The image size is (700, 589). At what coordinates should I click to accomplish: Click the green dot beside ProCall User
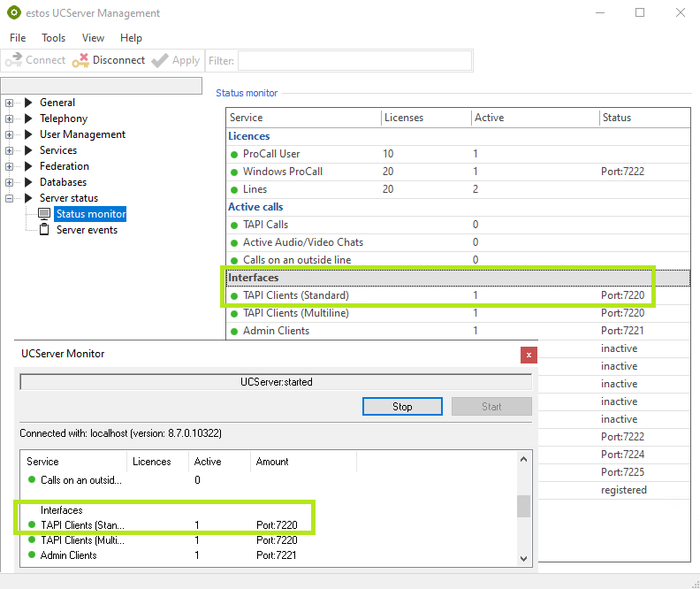click(234, 154)
